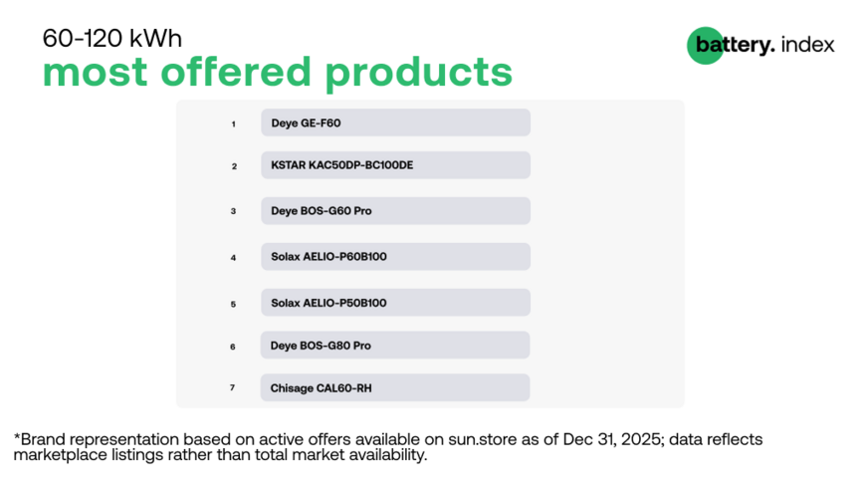Viewport: 868px width, 489px height.
Task: Click rank number 2 beside KSTAR
Action: pos(234,166)
